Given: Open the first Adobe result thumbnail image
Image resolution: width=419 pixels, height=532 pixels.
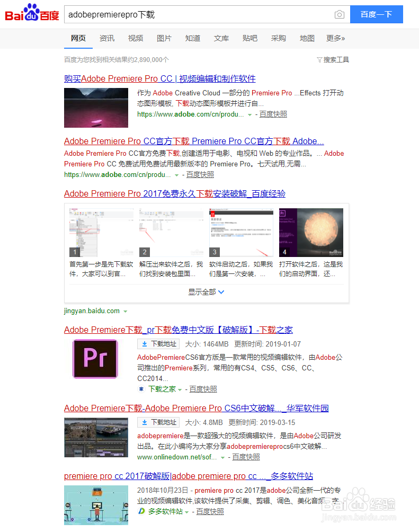Looking at the screenshot, I should tap(96, 108).
